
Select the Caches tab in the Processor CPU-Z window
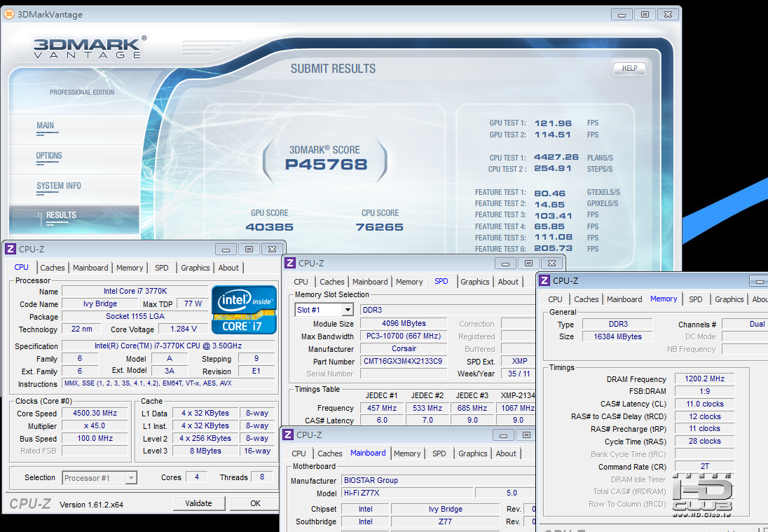pos(53,268)
